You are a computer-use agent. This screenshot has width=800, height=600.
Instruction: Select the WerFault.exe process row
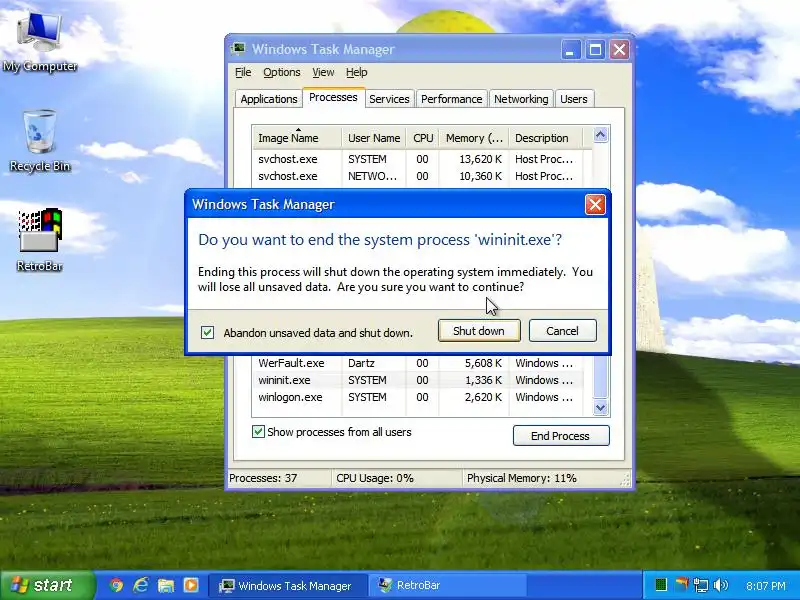pos(418,363)
